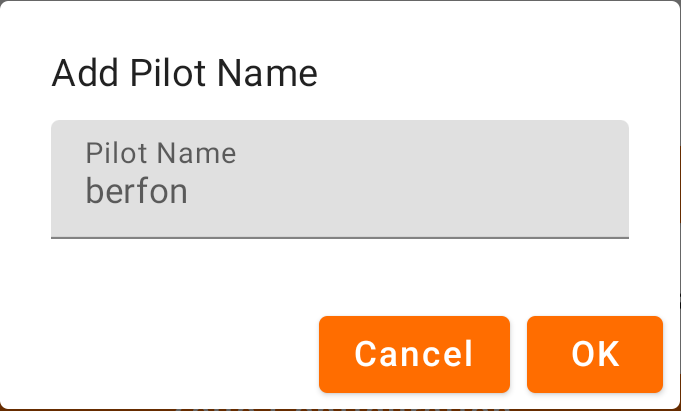Abort adding pilot name via Cancel
The width and height of the screenshot is (681, 411).
point(414,354)
